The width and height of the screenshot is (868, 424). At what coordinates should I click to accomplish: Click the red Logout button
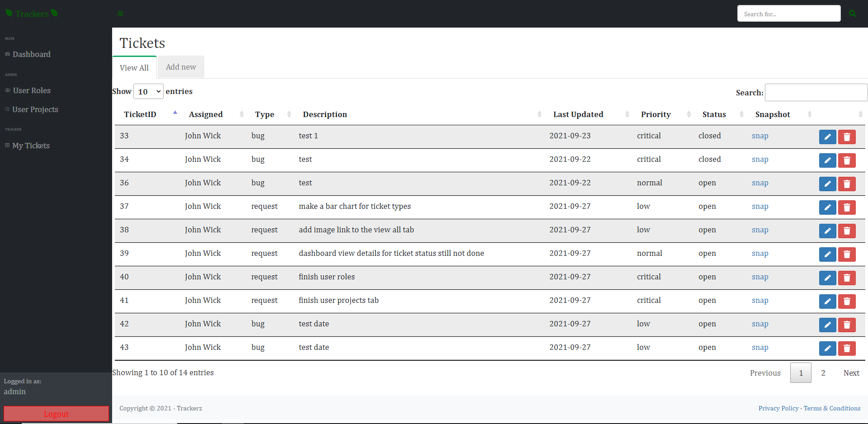[56, 414]
